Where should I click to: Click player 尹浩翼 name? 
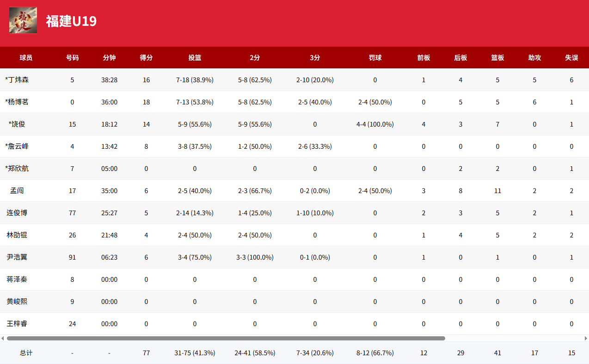(17, 257)
